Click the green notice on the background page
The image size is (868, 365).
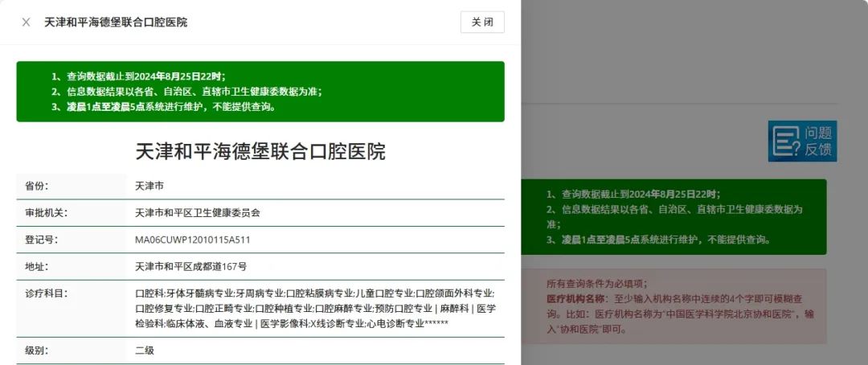coord(674,217)
